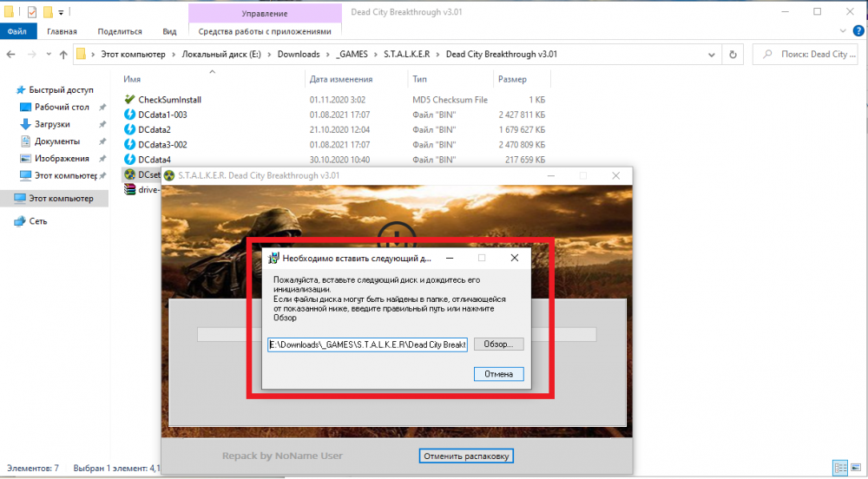Screen dimensions: 868x479
Task: Select the DCdata2 file icon
Action: click(129, 129)
